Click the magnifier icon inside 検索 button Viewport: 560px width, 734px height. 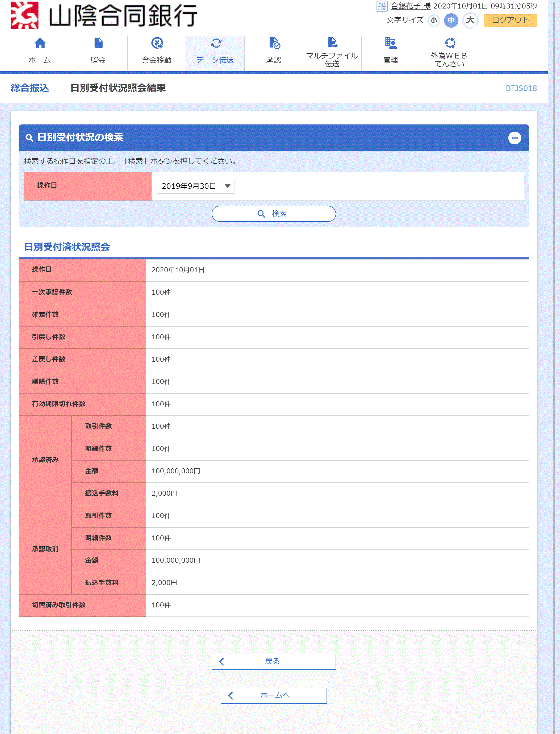tap(261, 214)
